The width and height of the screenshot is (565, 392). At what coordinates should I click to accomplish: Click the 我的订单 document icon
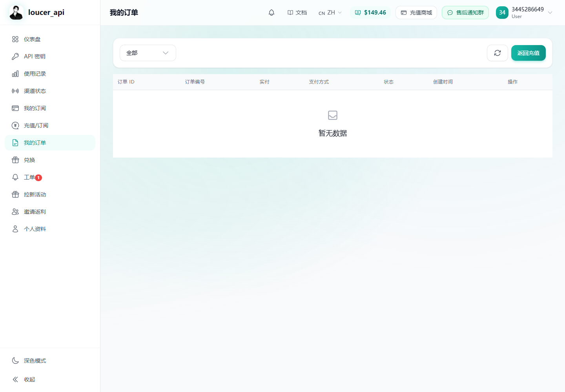15,143
